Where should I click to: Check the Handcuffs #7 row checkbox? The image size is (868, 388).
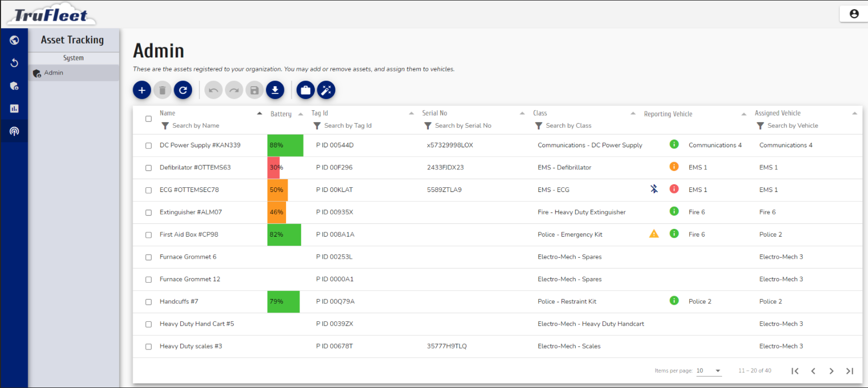(148, 302)
